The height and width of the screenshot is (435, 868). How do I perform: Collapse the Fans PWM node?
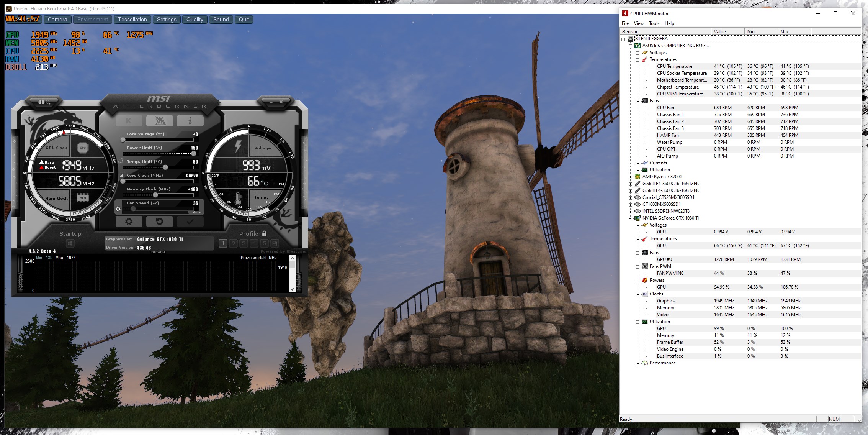(x=638, y=267)
